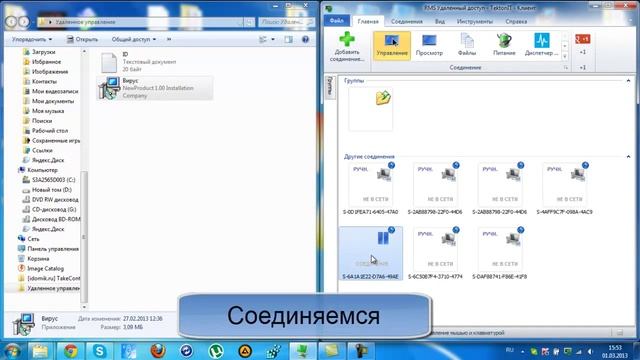Image resolution: width=640 pixels, height=360 pixels.
Task: Click the Удаленное управление address bar
Action: pyautogui.click(x=140, y=22)
